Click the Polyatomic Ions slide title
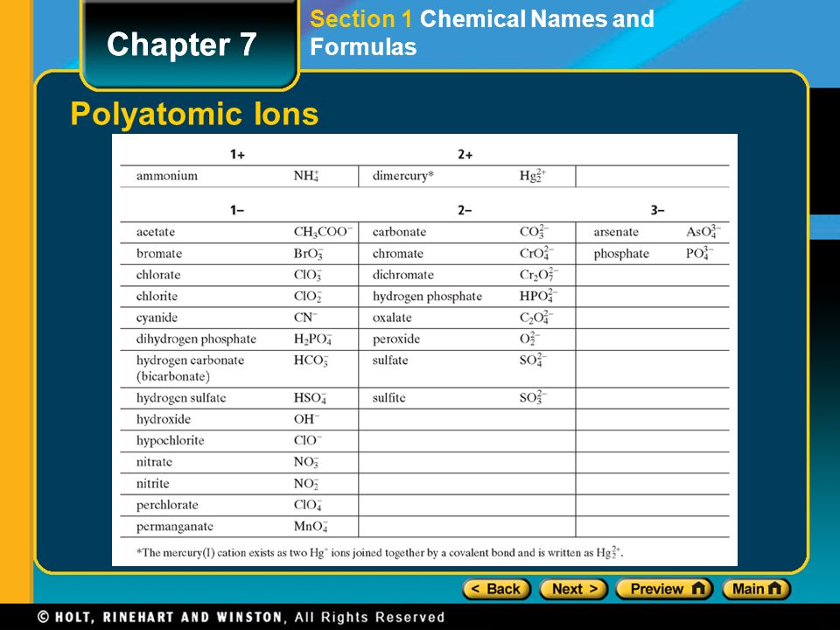Viewport: 840px width, 630px height. (194, 114)
